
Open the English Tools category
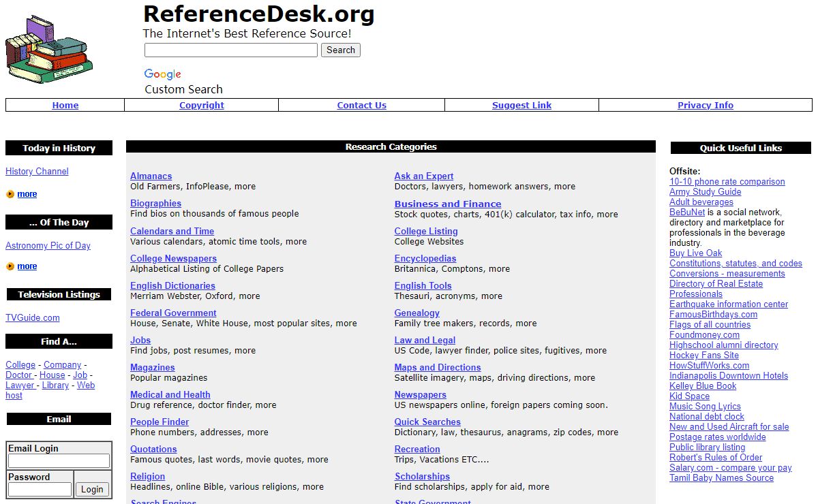coord(423,285)
